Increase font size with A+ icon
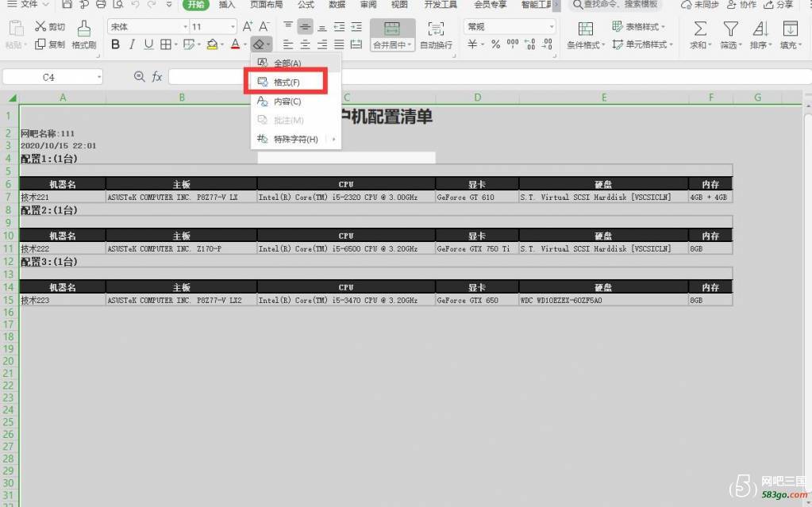812x507 pixels. point(248,26)
